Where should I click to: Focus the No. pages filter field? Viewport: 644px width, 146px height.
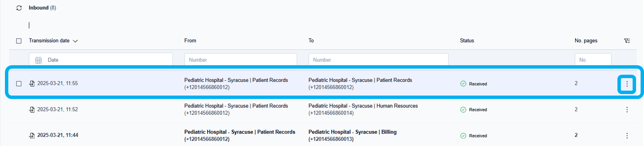[x=593, y=60]
